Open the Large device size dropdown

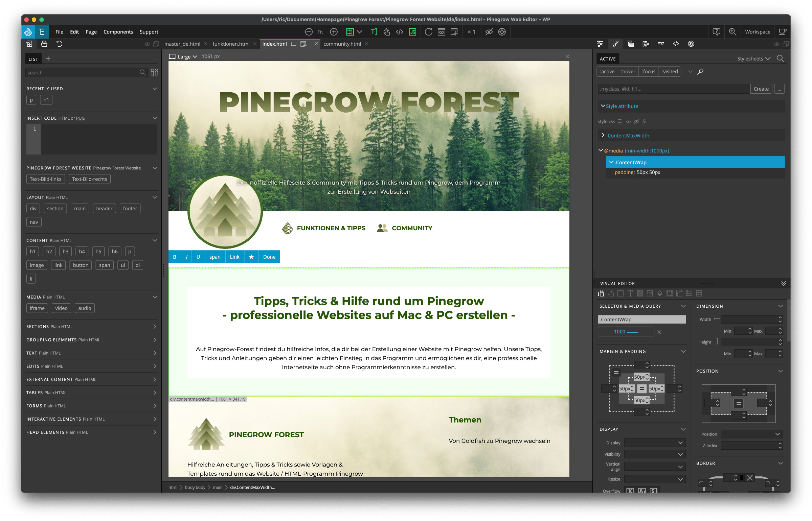(183, 56)
